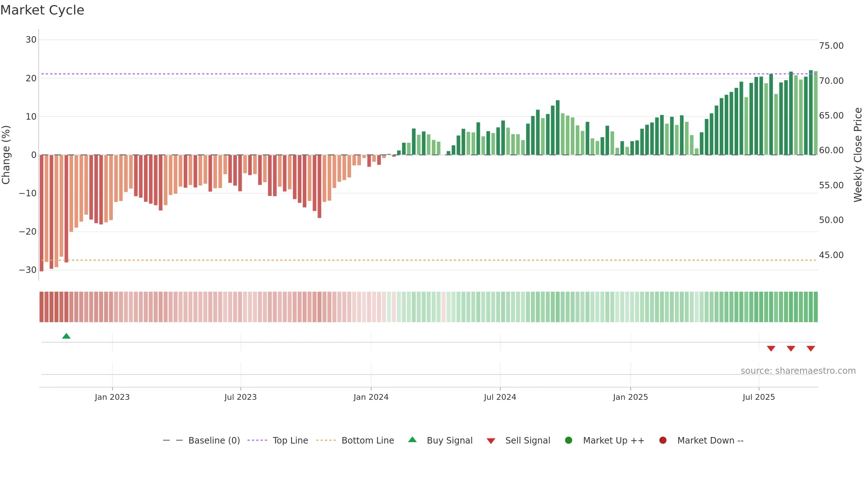Click the Jan 2023 x-axis label
Viewport: 868px width, 488px height.
click(112, 397)
